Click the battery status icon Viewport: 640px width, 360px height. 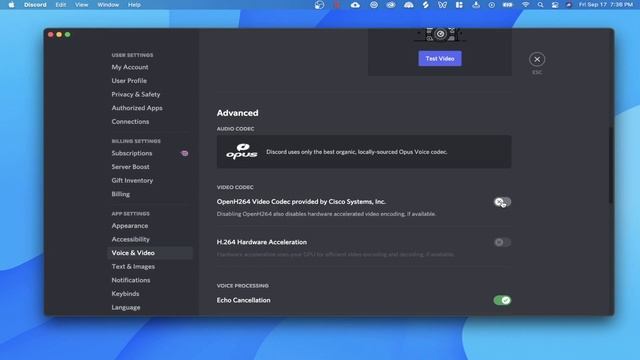click(507, 5)
